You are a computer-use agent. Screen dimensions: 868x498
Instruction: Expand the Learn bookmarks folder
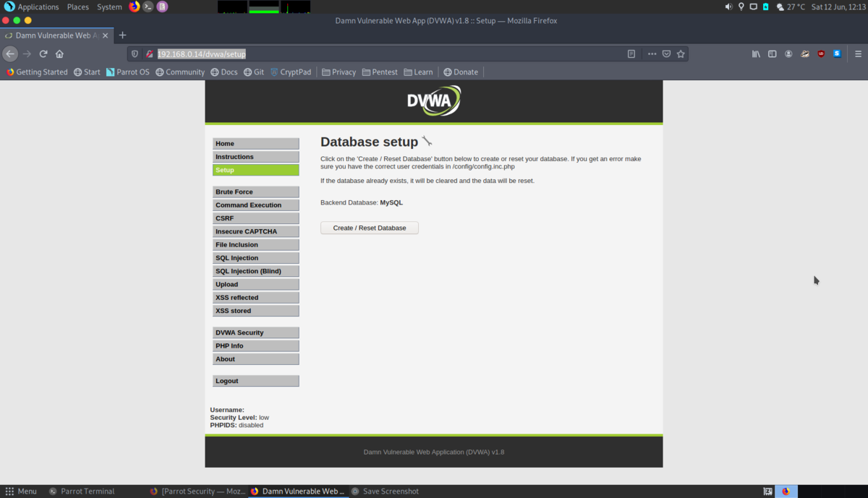coord(418,72)
